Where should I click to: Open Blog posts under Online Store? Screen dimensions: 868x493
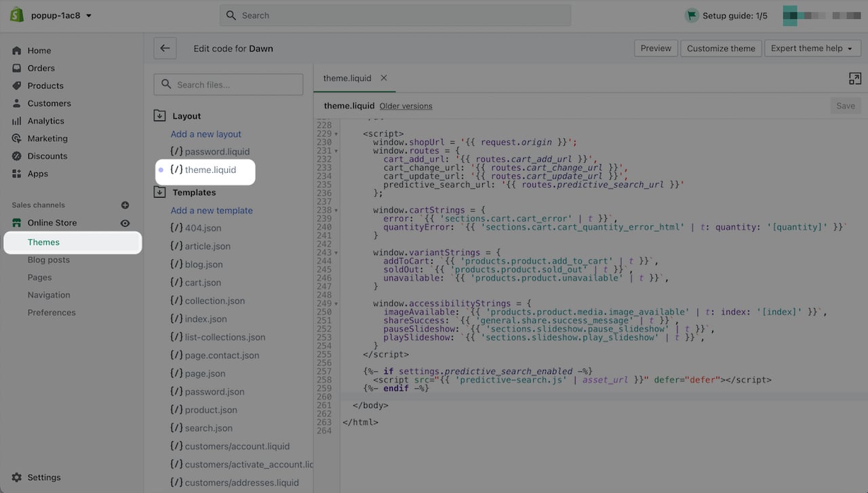(49, 260)
